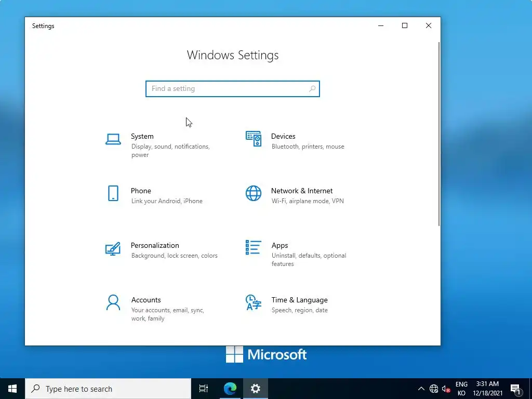The width and height of the screenshot is (532, 399).
Task: Open the Network & Internet globe icon
Action: [x=254, y=193]
